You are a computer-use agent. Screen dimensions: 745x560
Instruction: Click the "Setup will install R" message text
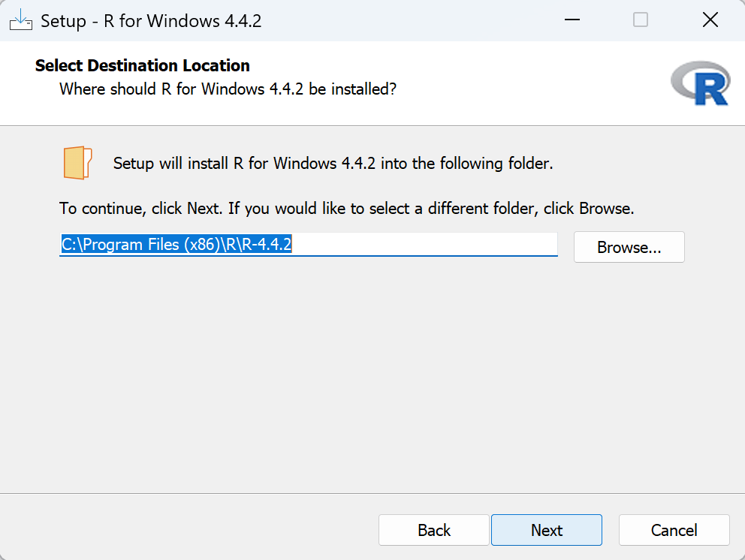(x=333, y=163)
